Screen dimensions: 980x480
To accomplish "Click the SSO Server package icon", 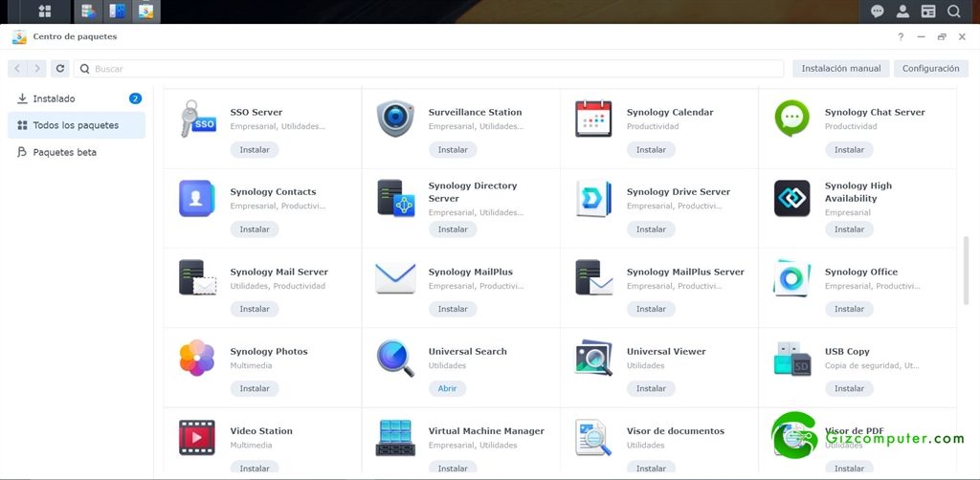I will (197, 119).
